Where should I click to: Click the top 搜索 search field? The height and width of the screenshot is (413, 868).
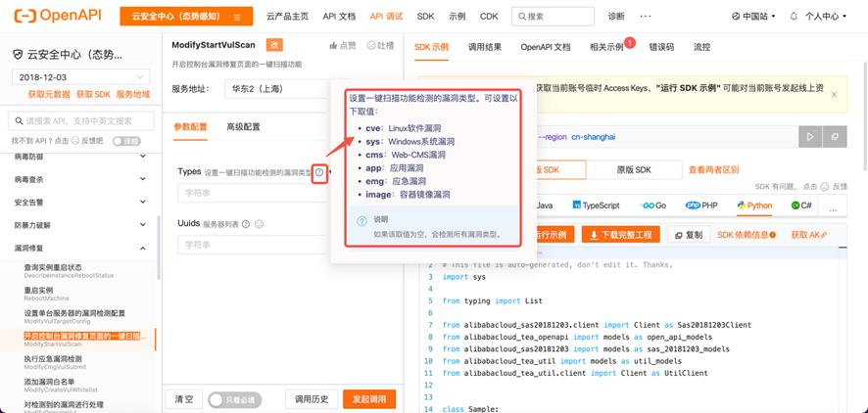tap(553, 16)
